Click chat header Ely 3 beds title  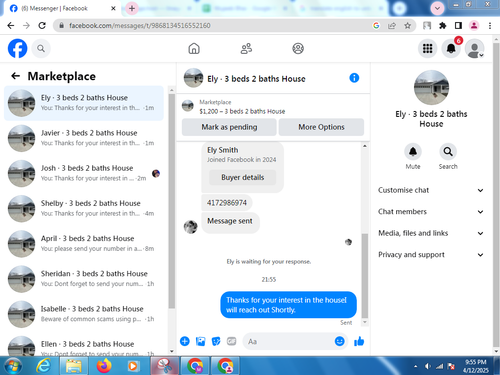(256, 79)
